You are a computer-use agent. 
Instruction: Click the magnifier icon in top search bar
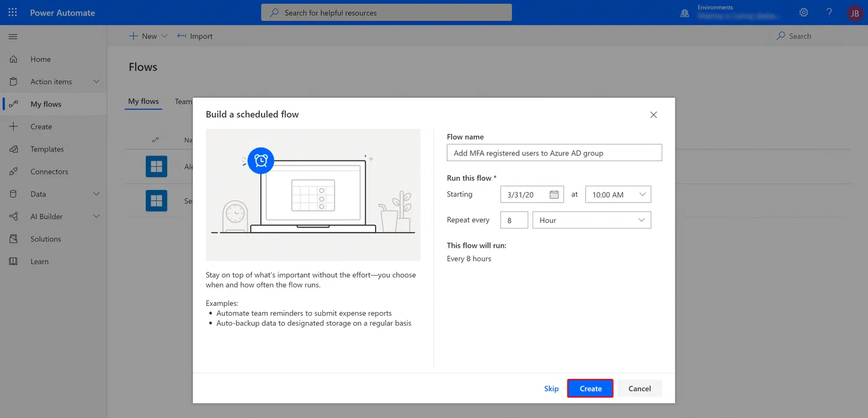[x=274, y=12]
